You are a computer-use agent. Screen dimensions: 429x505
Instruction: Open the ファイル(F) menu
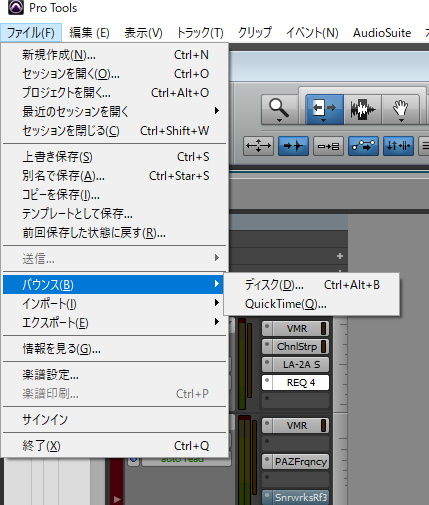click(31, 33)
